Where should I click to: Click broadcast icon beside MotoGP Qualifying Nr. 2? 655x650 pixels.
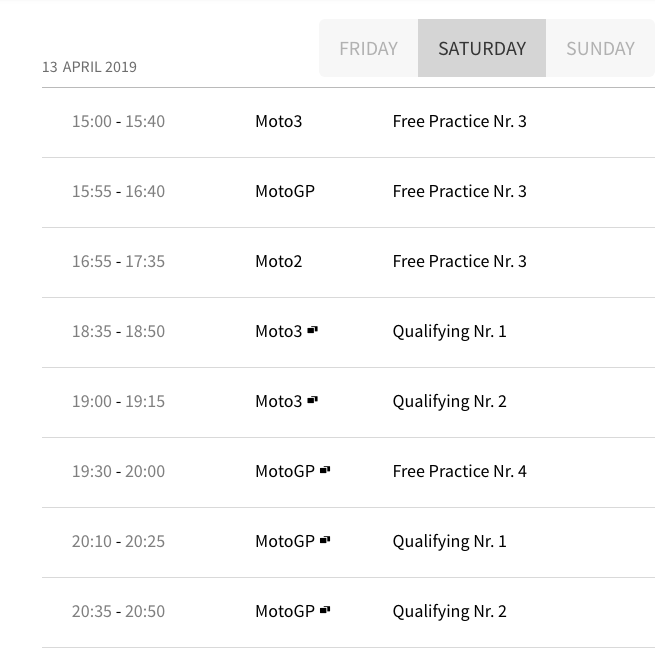click(325, 610)
